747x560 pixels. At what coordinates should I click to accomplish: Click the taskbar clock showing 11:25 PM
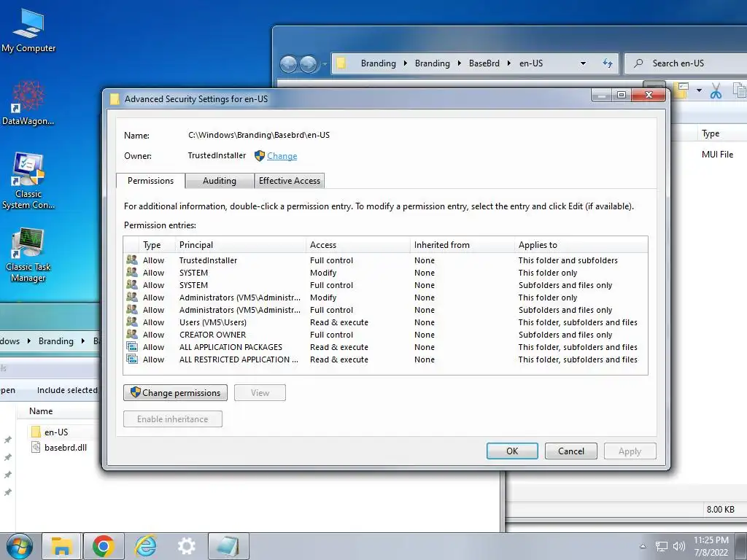tap(711, 546)
